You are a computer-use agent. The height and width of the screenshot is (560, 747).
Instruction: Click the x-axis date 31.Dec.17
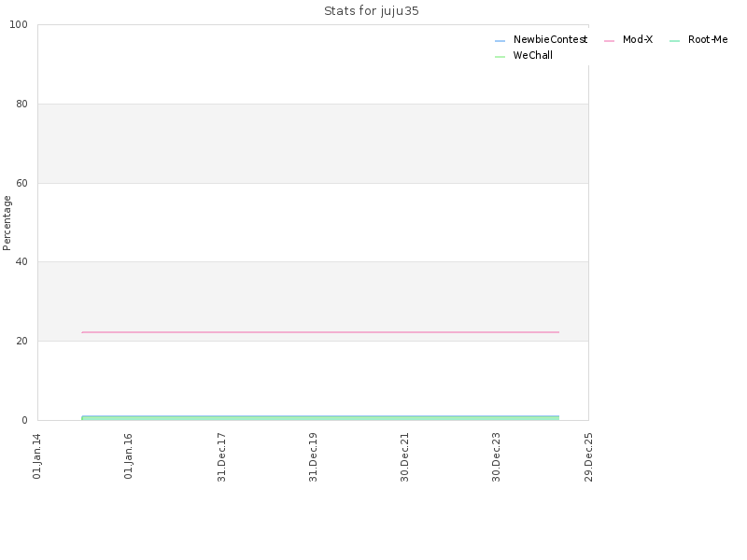221,457
